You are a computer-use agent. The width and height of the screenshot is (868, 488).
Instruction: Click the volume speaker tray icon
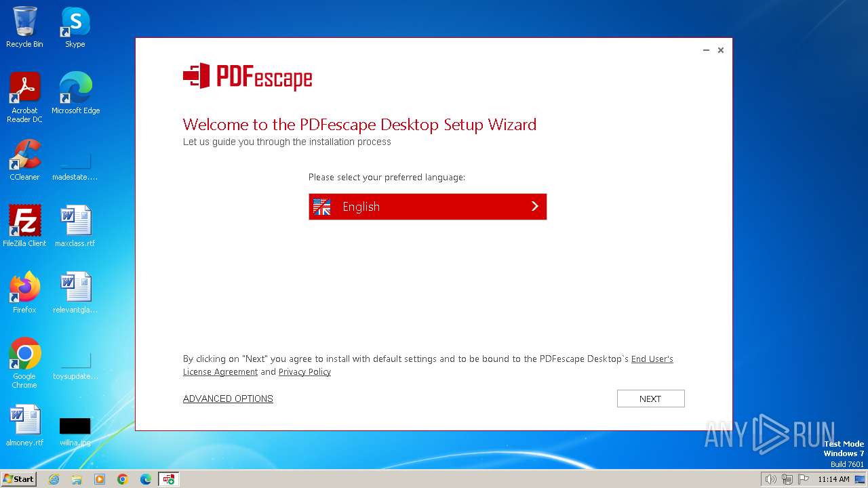coord(771,479)
